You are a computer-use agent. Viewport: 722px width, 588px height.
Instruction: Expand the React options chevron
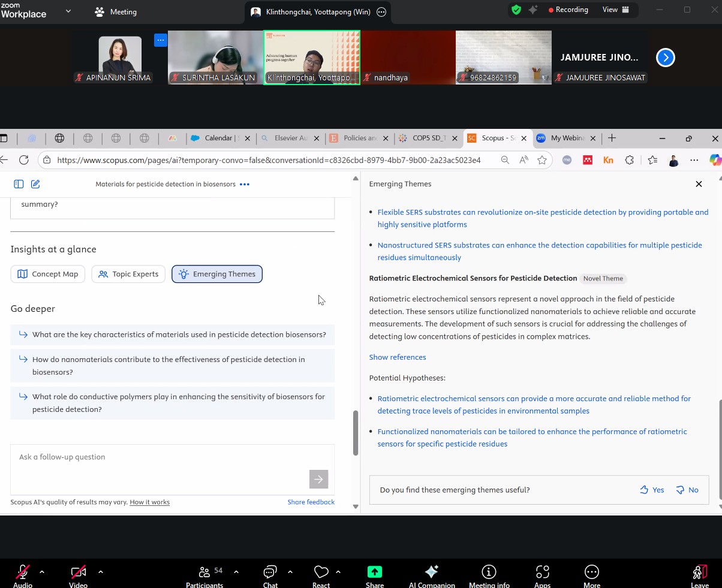point(338,572)
